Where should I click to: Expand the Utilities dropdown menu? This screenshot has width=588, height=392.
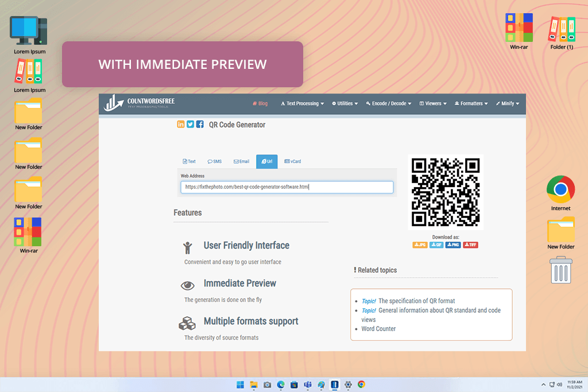345,103
